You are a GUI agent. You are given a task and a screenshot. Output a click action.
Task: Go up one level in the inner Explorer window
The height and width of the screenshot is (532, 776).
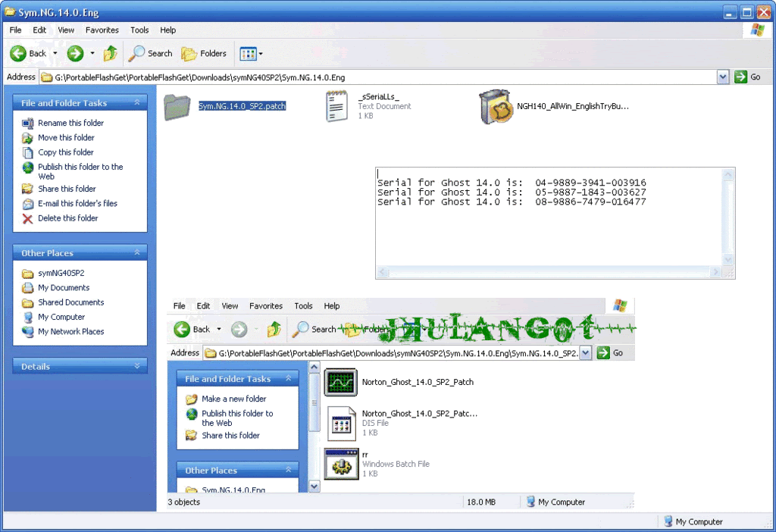[x=274, y=329]
